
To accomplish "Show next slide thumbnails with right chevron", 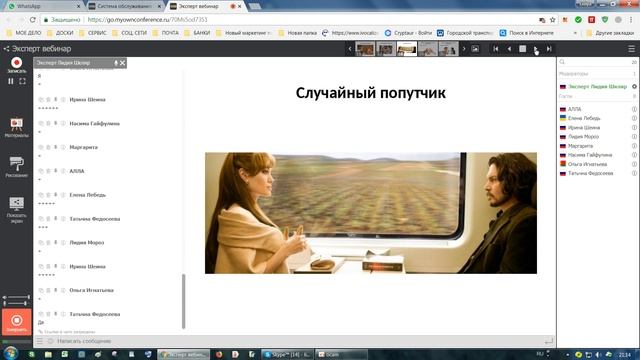I will pyautogui.click(x=464, y=49).
